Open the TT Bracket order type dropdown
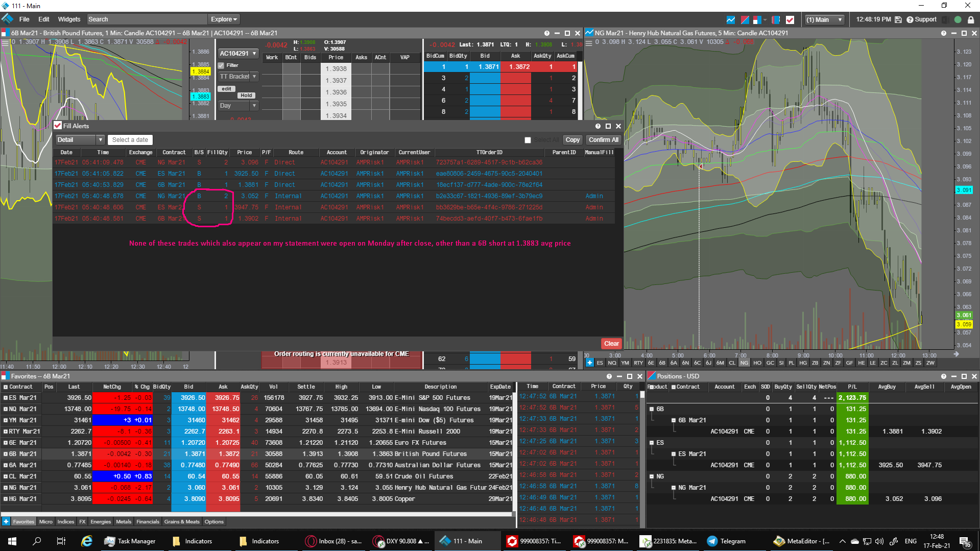The height and width of the screenshot is (551, 980). (x=238, y=77)
